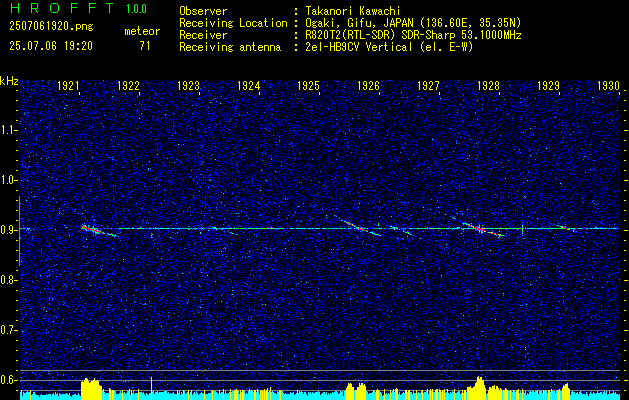This screenshot has height=400, width=629.
Task: Click the location text Ogaki, Gifu, JAPAN
Action: (360, 23)
